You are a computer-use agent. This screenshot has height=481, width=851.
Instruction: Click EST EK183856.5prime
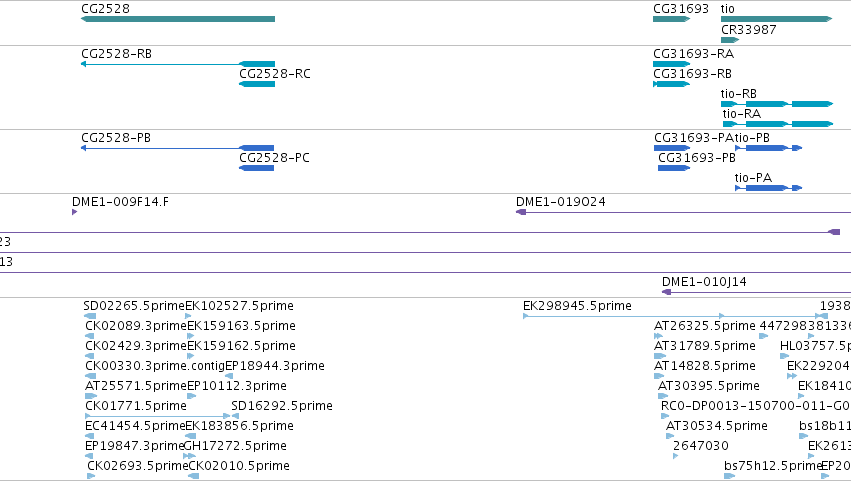pos(239,426)
